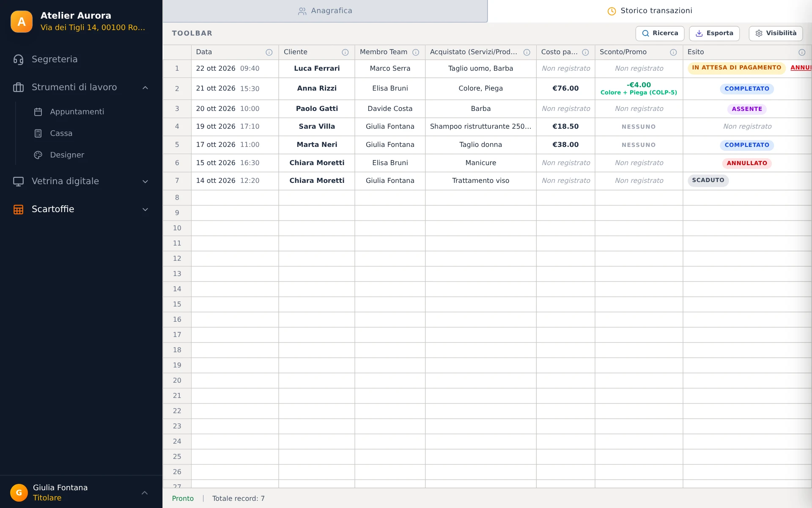Open the user menu chevron for Giulia Fontana
Image resolution: width=812 pixels, height=508 pixels.
145,493
